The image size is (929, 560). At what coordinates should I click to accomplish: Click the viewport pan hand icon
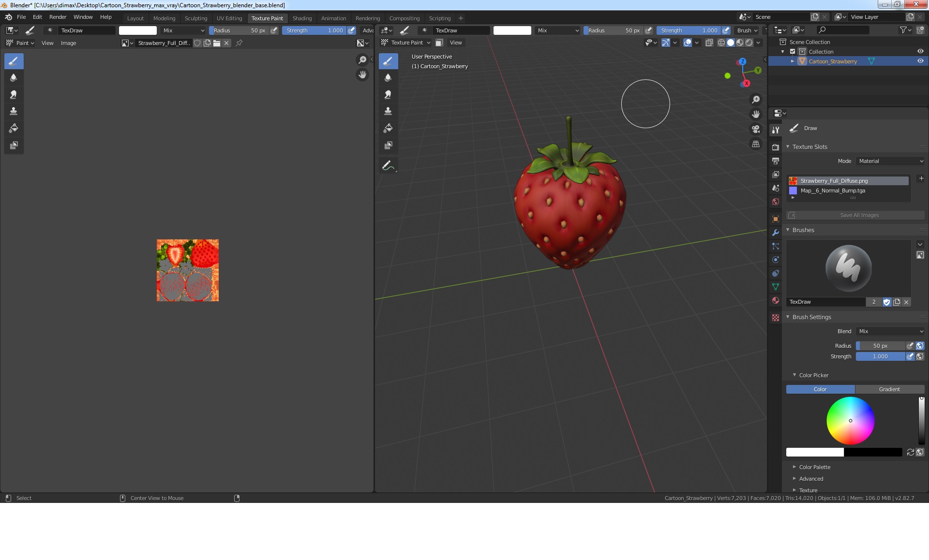click(x=756, y=115)
